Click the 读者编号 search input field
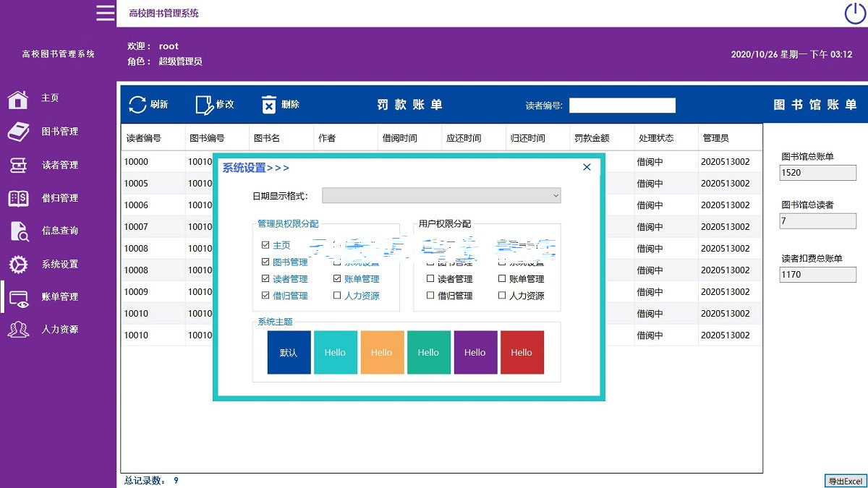868x488 pixels. tap(622, 106)
